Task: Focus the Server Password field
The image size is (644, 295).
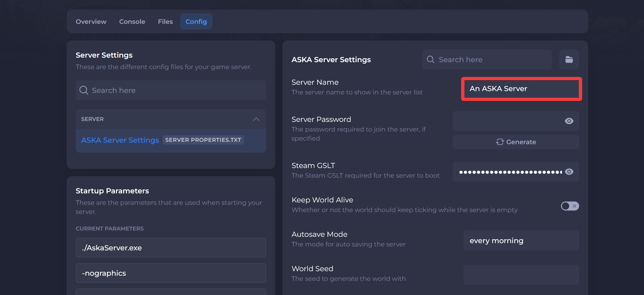Action: (x=516, y=121)
